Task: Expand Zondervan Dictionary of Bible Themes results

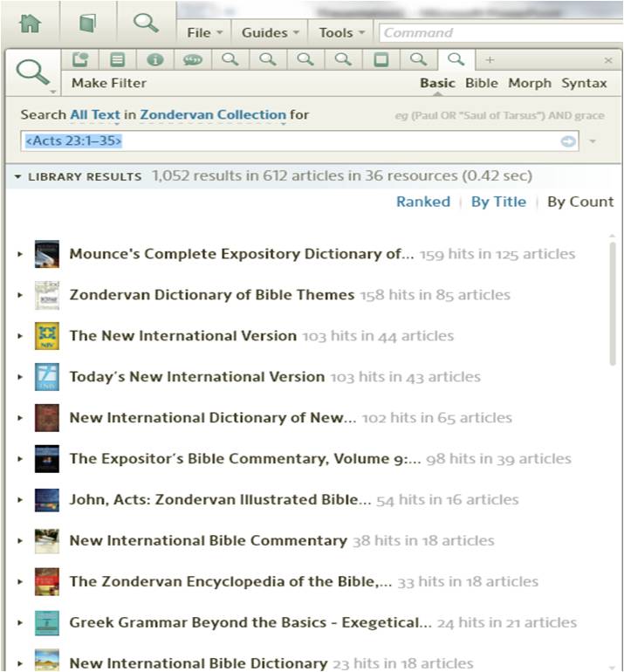Action: (x=20, y=295)
